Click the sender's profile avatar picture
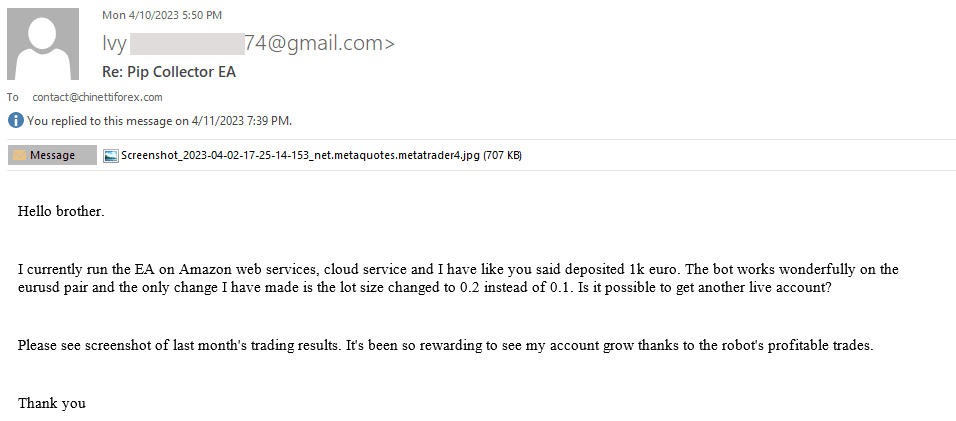Screen dimensions: 956x421 [43, 45]
